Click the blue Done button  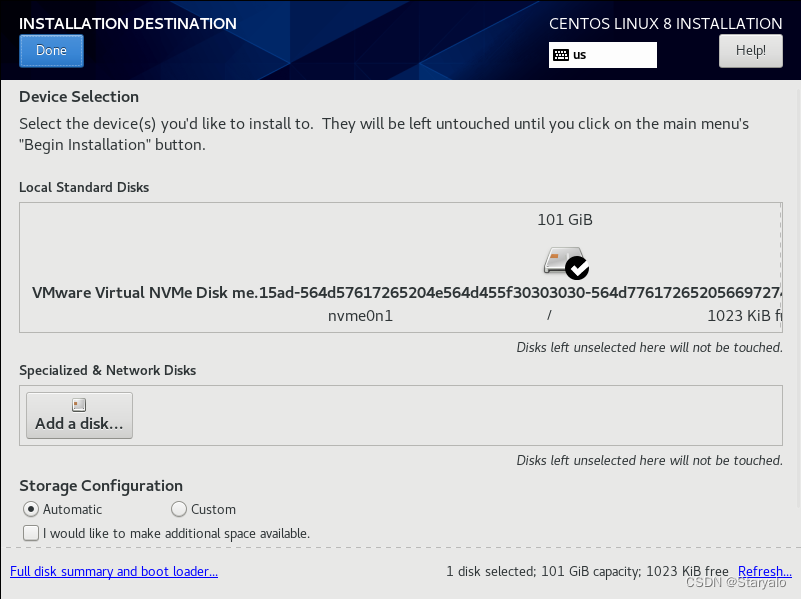point(51,51)
